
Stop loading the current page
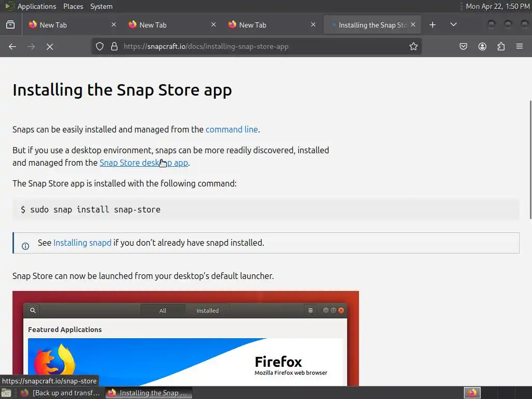[x=50, y=46]
